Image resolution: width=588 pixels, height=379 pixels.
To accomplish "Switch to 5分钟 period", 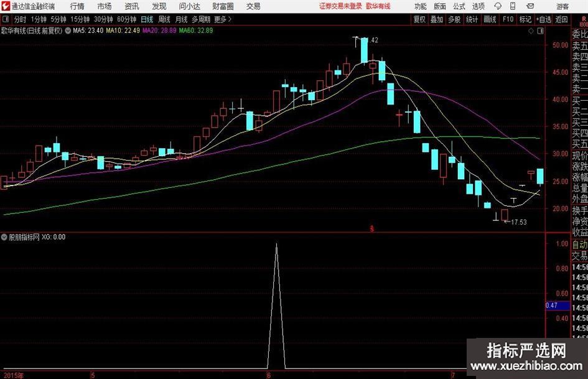I will pyautogui.click(x=58, y=19).
